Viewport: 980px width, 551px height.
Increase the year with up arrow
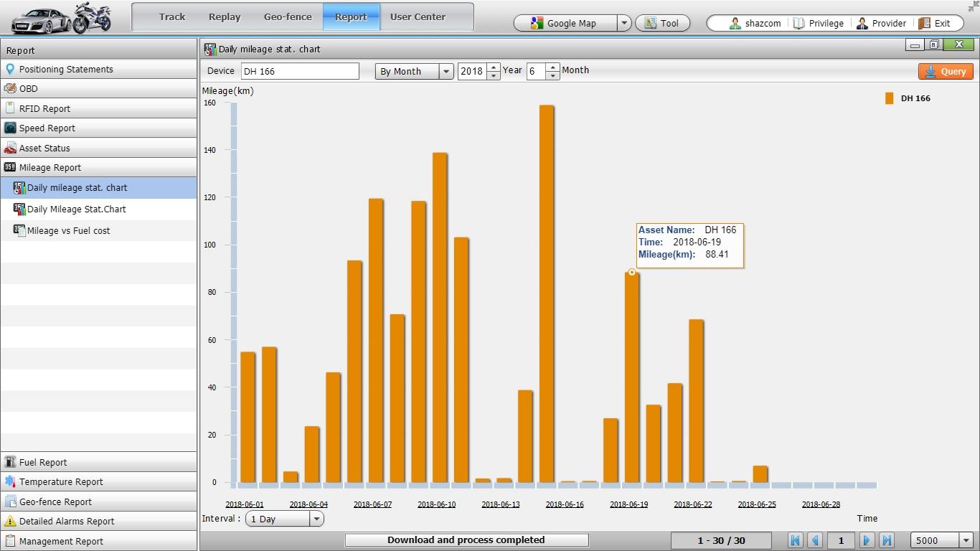493,67
